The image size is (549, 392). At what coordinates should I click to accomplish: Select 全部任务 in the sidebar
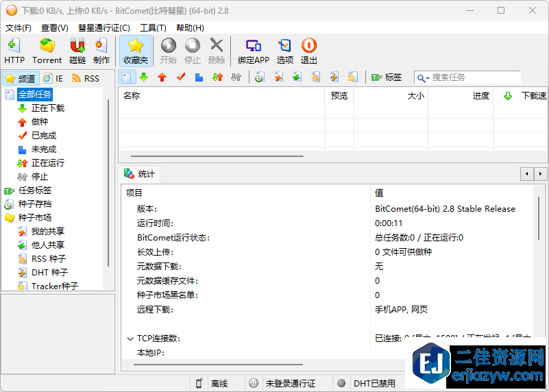[35, 95]
